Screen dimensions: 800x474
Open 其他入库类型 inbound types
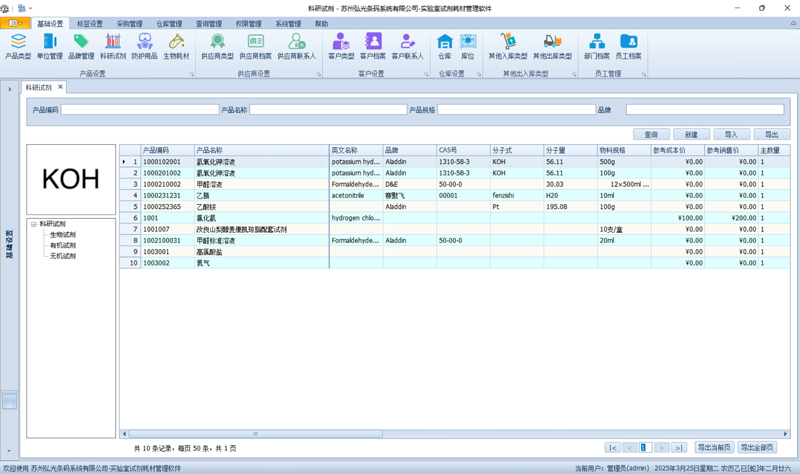(508, 46)
